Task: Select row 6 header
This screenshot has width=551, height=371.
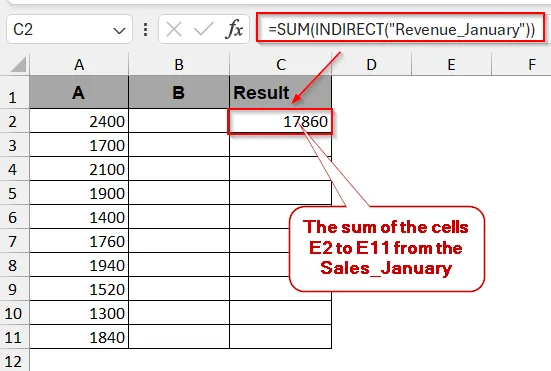Action: pyautogui.click(x=15, y=216)
